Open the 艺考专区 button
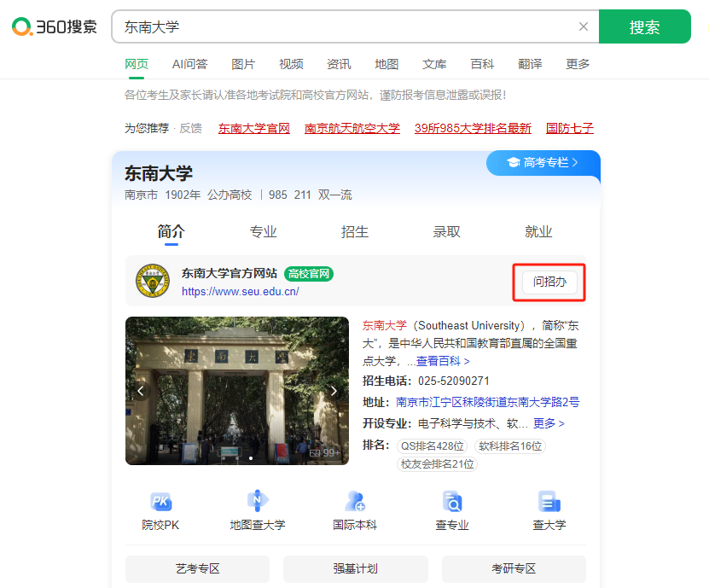 click(198, 568)
